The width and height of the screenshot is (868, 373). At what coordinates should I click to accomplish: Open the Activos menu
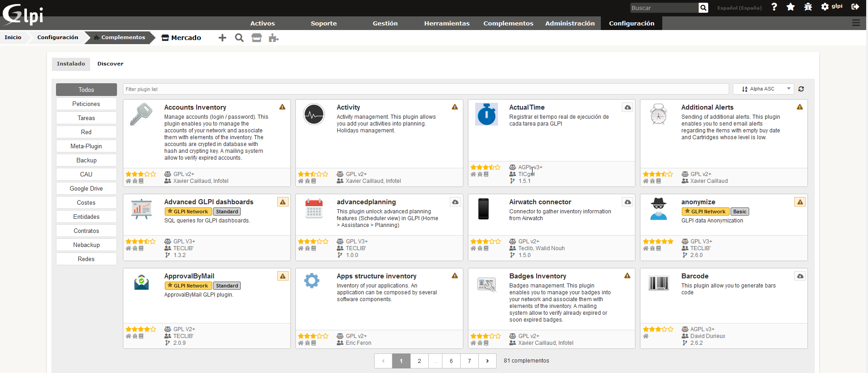point(263,23)
